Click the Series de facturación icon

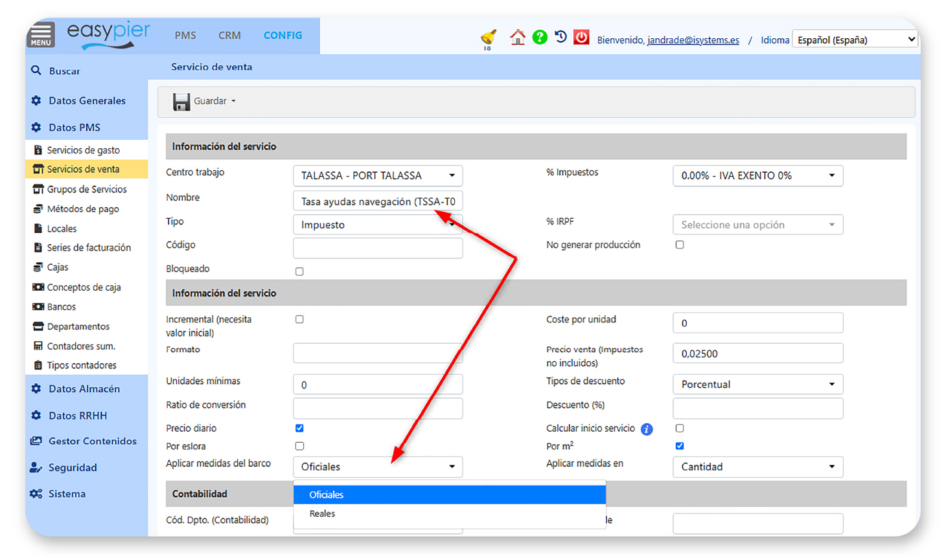click(38, 248)
